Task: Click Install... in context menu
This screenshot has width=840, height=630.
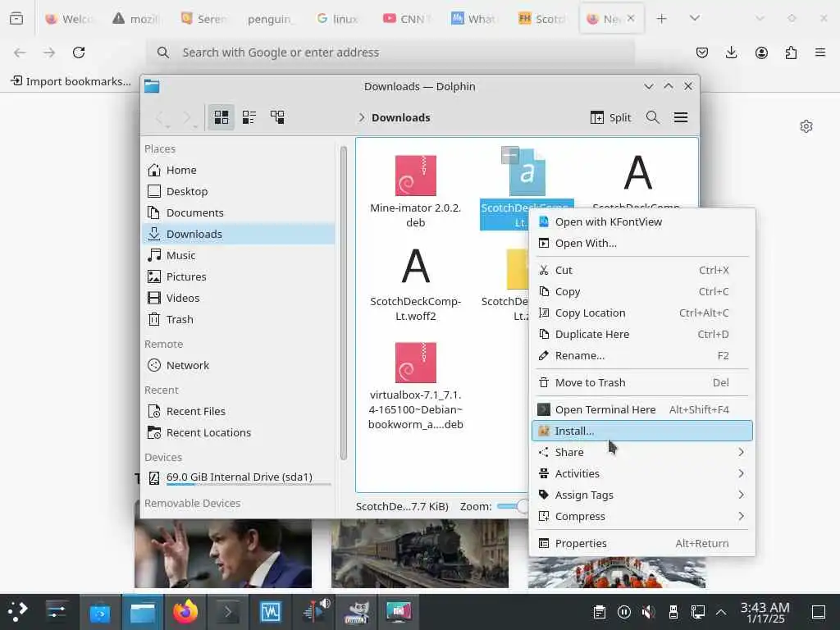Action: coord(642,431)
